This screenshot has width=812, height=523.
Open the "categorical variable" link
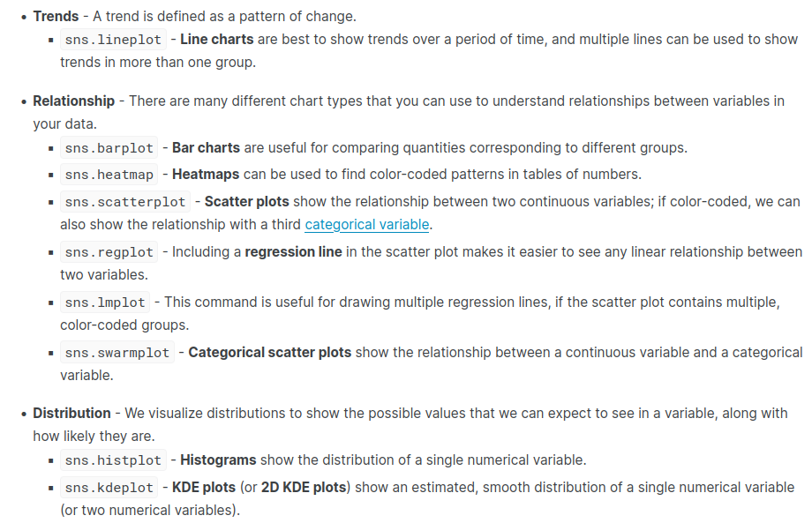click(x=367, y=224)
